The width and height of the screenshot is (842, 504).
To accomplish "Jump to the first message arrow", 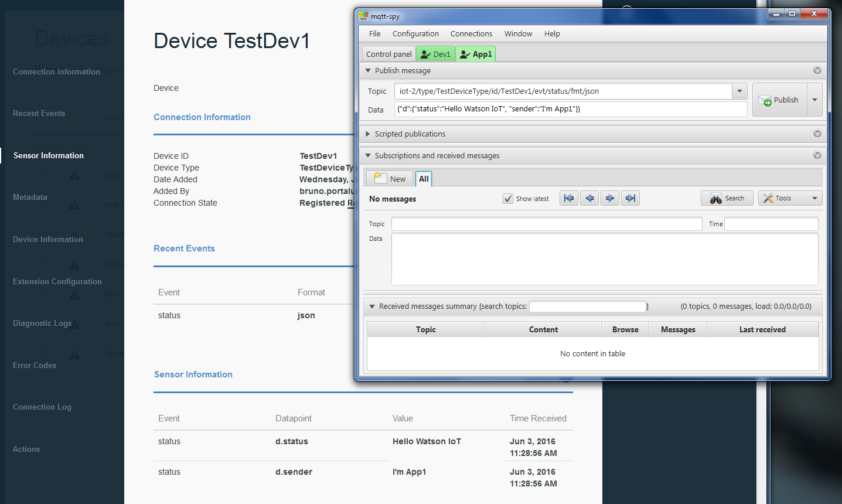I will point(569,198).
